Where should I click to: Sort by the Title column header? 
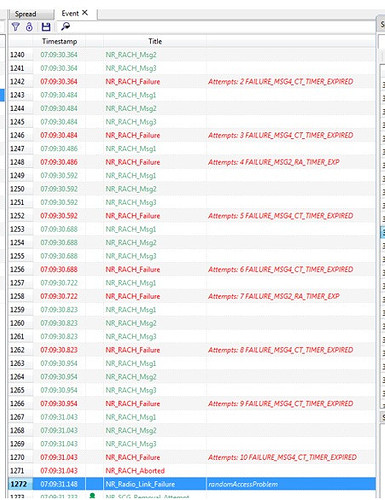pos(155,41)
